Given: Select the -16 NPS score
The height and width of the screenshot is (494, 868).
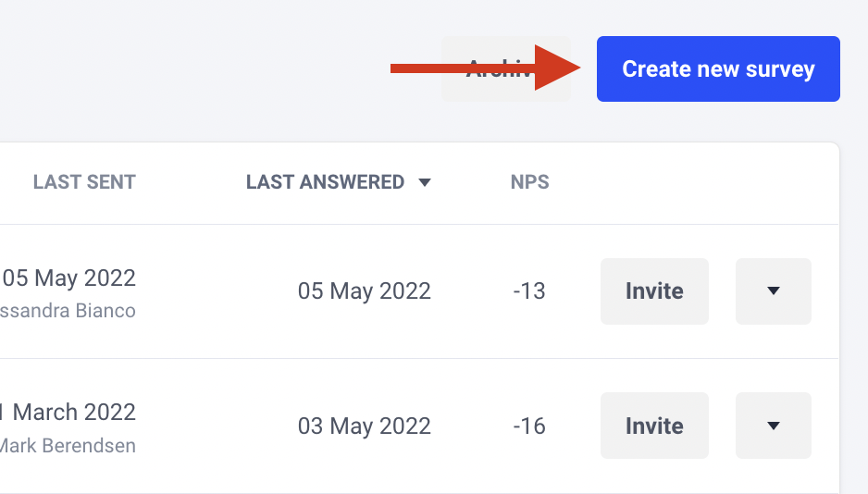Looking at the screenshot, I should pyautogui.click(x=529, y=426).
